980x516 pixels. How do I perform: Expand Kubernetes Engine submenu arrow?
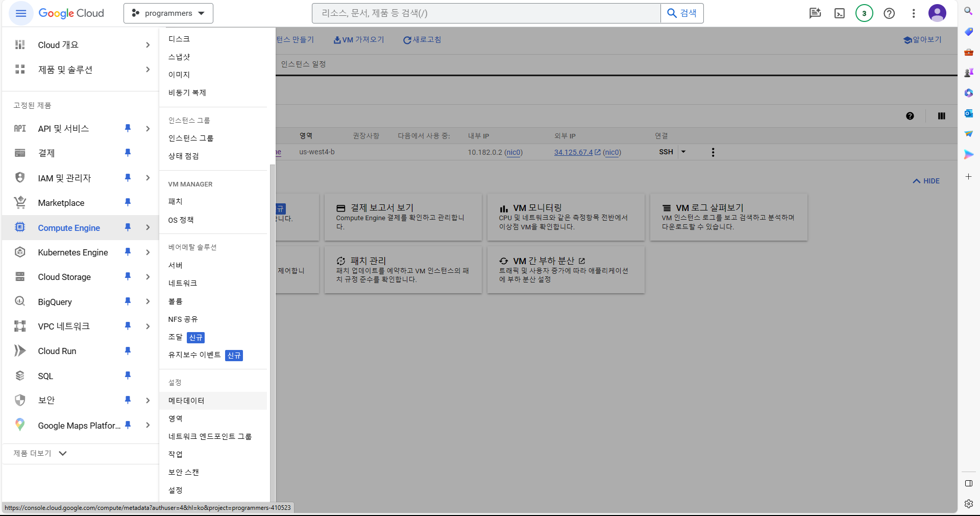click(148, 252)
